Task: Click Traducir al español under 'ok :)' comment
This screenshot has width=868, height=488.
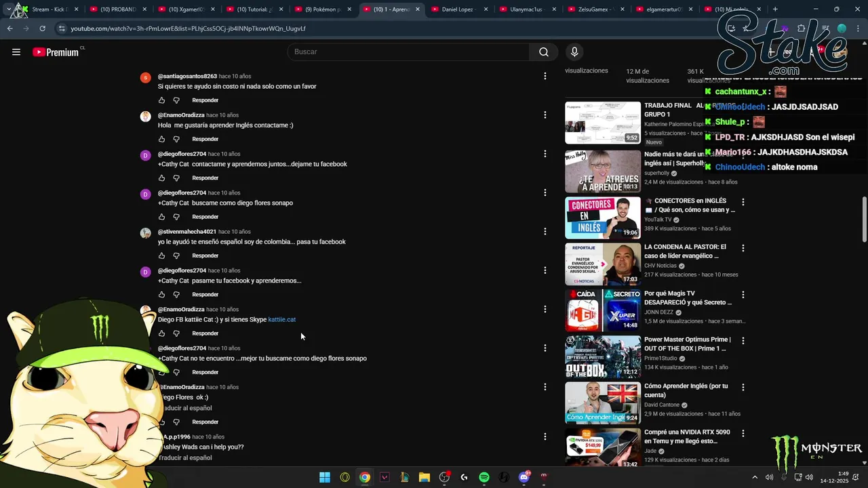Action: click(x=185, y=408)
